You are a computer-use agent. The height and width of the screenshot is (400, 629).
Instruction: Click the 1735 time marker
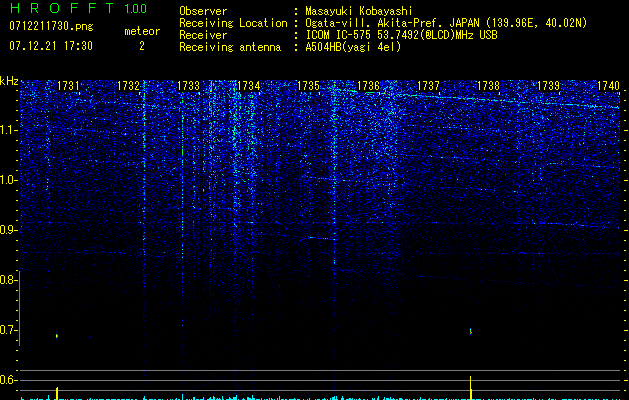click(308, 86)
